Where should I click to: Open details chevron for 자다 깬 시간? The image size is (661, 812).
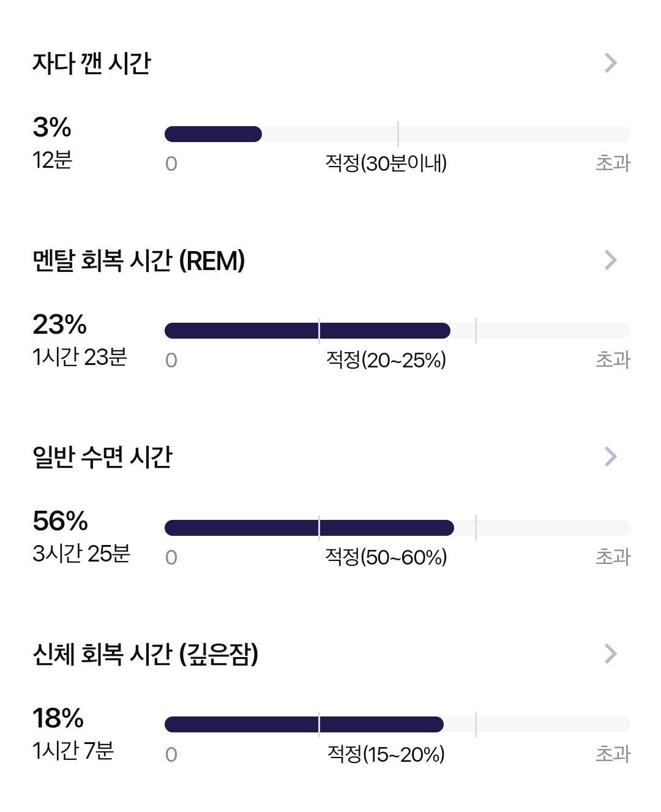click(610, 62)
